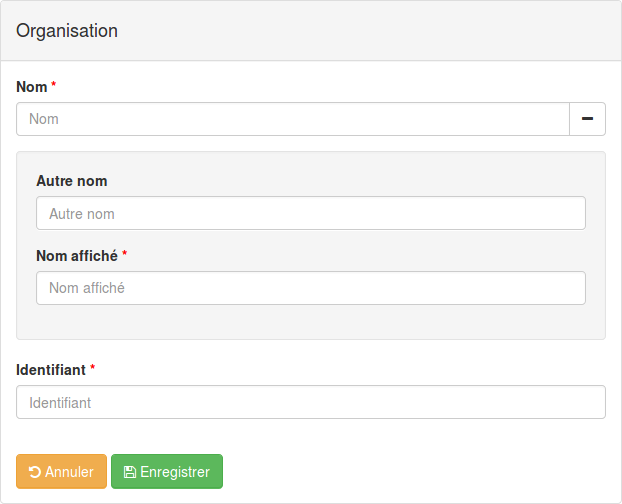
Task: Click the required asterisk beside Identifiant
Action: coord(92,367)
